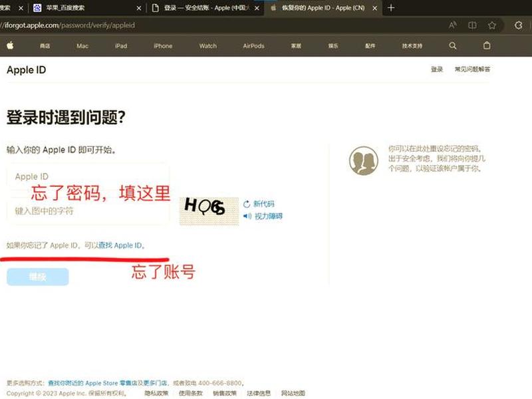The image size is (532, 399).
Task: Open the Mac menu item
Action: 82,46
